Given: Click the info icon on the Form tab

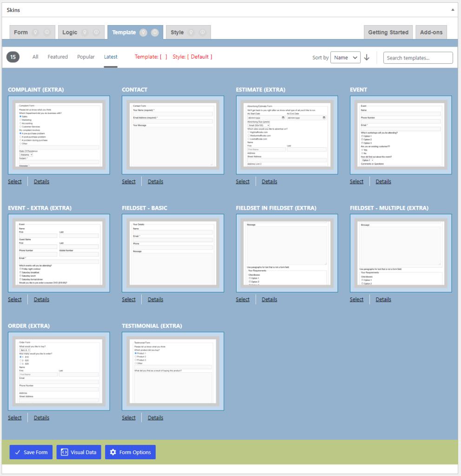Looking at the screenshot, I should tap(47, 32).
